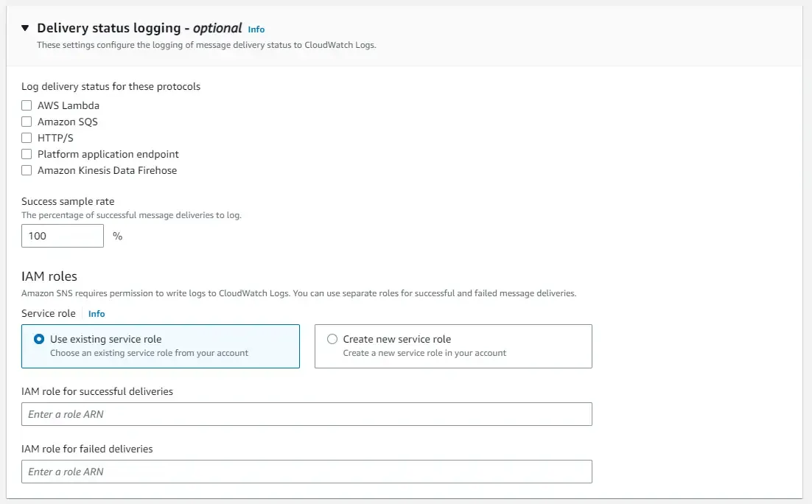Check the AWS Lambda protocol checkbox
The height and width of the screenshot is (504, 812).
[x=27, y=105]
